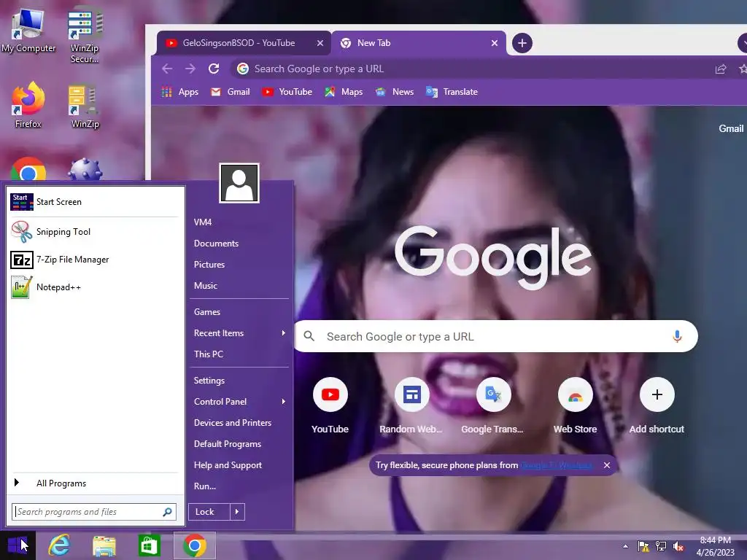Open the Lock button options arrow

pyautogui.click(x=237, y=512)
